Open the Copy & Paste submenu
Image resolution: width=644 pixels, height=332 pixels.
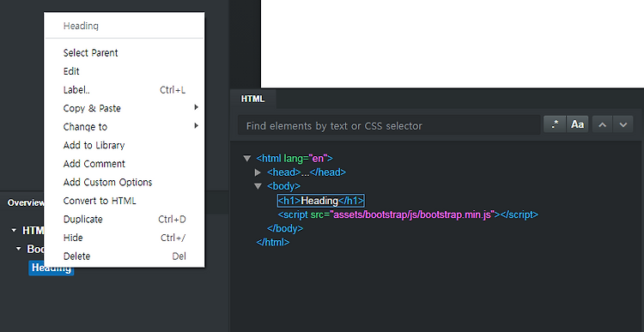124,108
